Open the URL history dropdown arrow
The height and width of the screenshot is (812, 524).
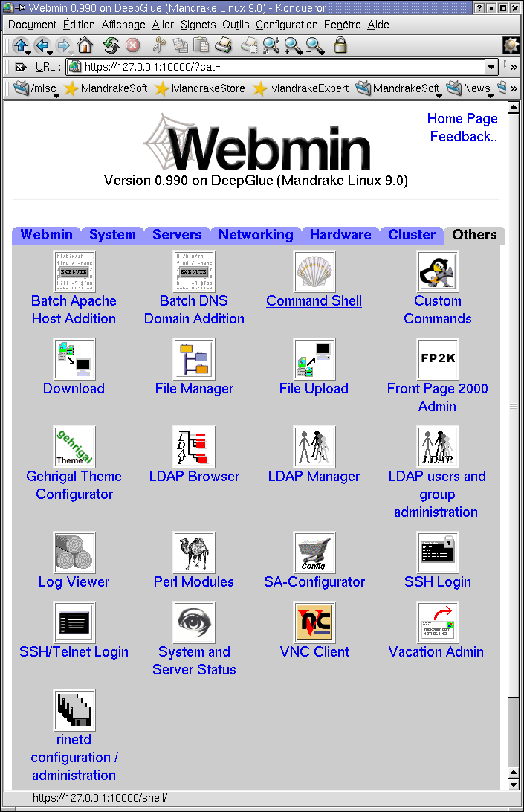click(x=491, y=67)
